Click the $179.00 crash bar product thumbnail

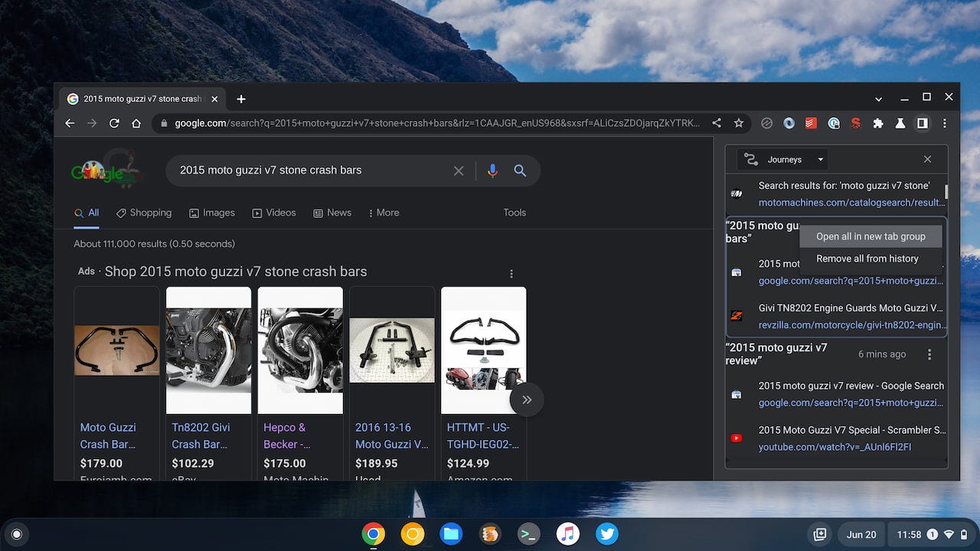coord(117,350)
